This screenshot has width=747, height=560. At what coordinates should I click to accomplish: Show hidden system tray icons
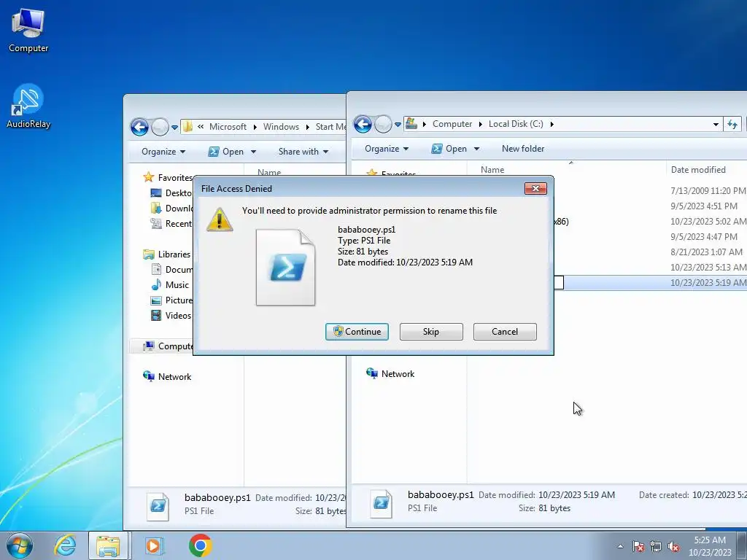tap(620, 546)
